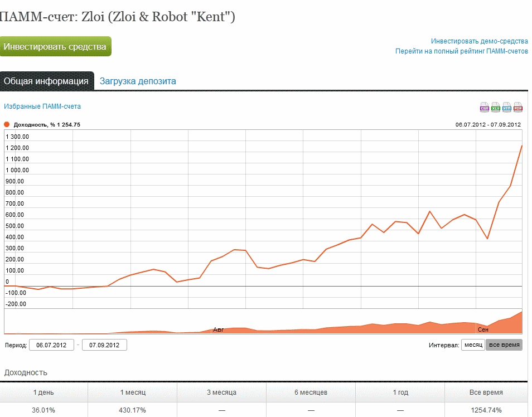532x417 pixels.
Task: Open Избранные ПАММ-счета link
Action: 42,106
